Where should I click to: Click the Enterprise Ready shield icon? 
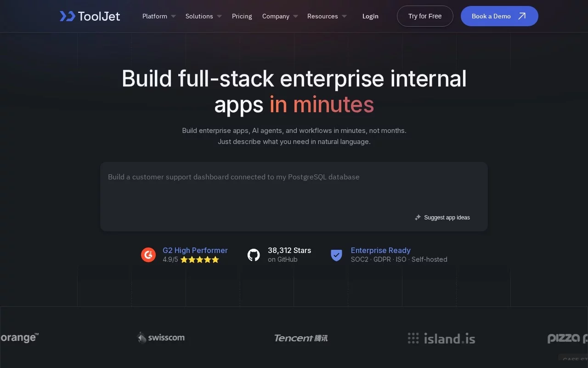[x=337, y=255]
